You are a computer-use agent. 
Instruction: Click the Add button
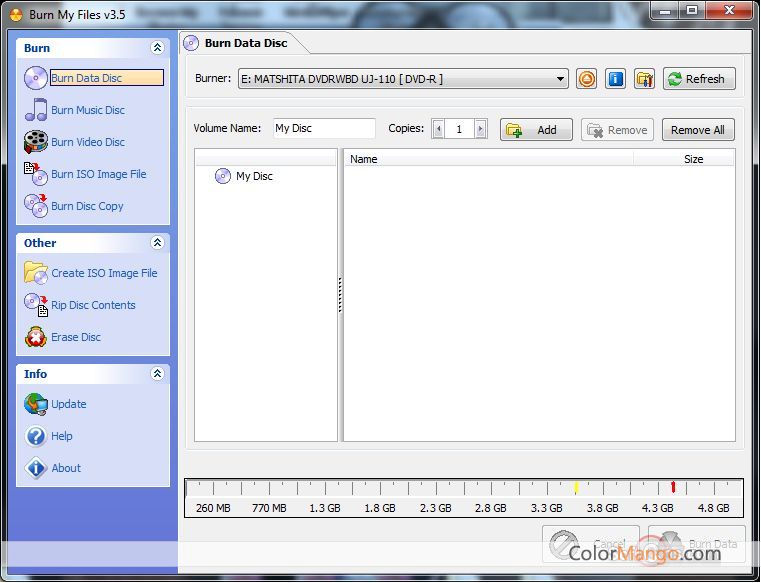(536, 130)
